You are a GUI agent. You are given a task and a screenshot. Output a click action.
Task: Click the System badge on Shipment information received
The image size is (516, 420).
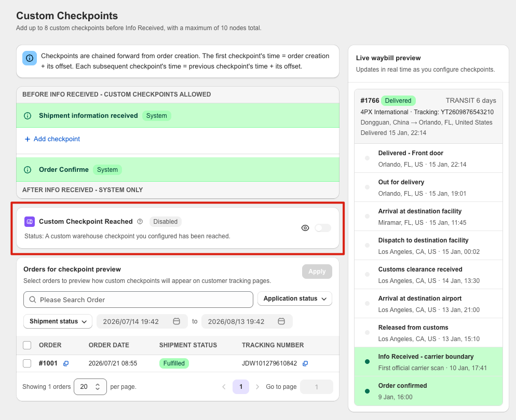coord(157,116)
